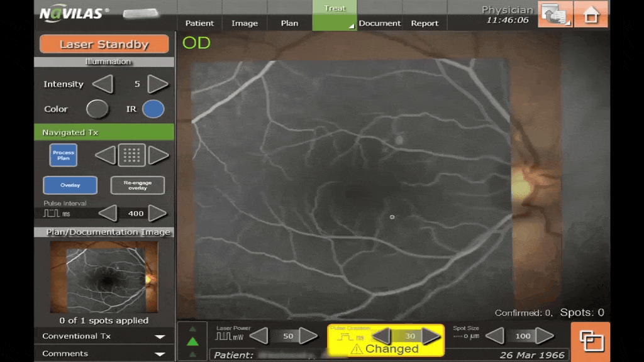Select the Color illumination radio button
644x362 pixels.
(97, 109)
